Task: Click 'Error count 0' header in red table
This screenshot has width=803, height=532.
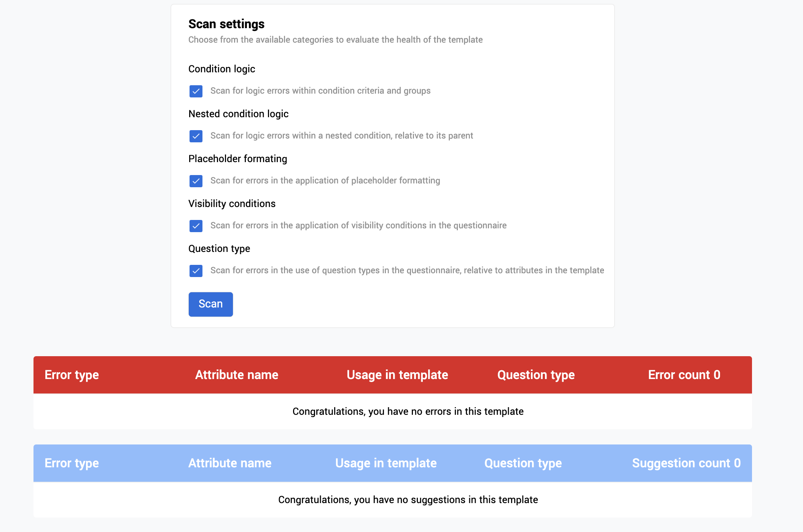Action: [x=684, y=375]
